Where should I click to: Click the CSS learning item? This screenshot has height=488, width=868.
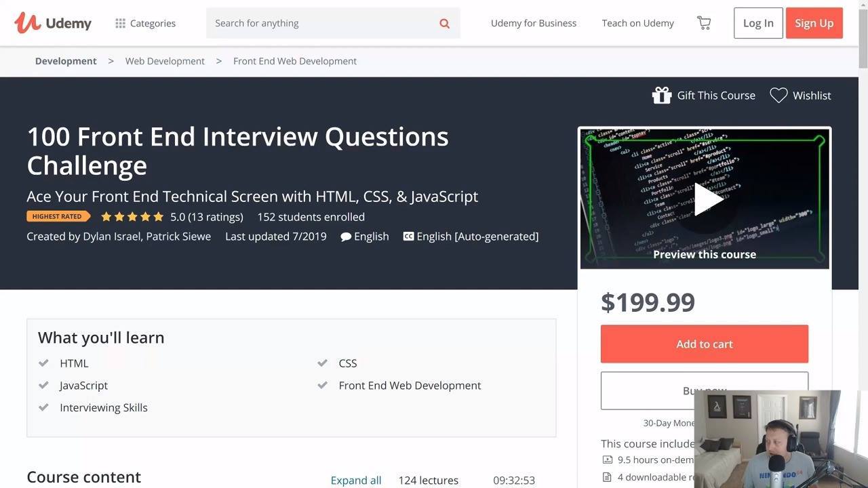click(x=348, y=363)
